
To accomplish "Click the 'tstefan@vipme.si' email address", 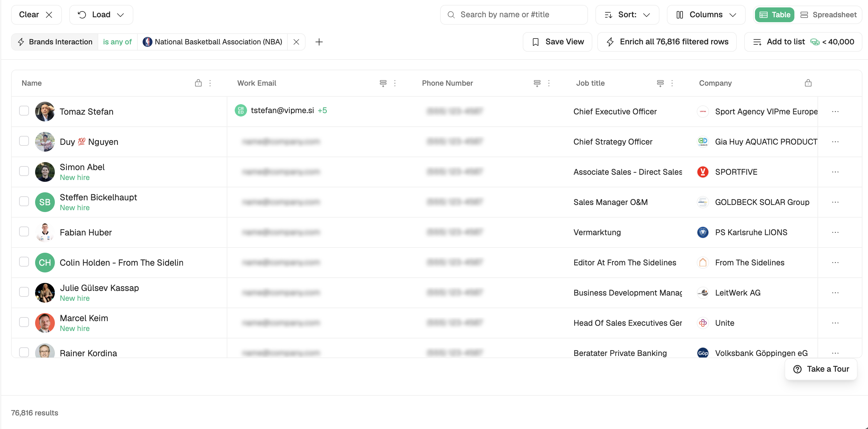I will [x=282, y=110].
